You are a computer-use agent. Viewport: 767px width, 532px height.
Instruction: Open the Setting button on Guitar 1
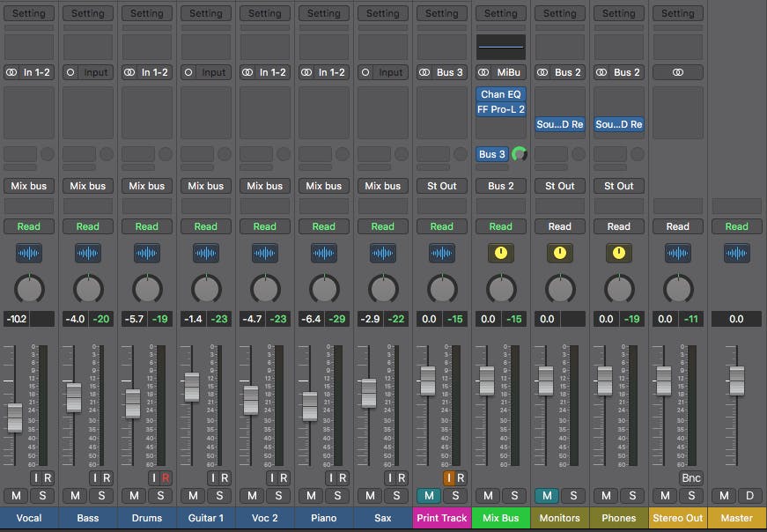pyautogui.click(x=206, y=13)
